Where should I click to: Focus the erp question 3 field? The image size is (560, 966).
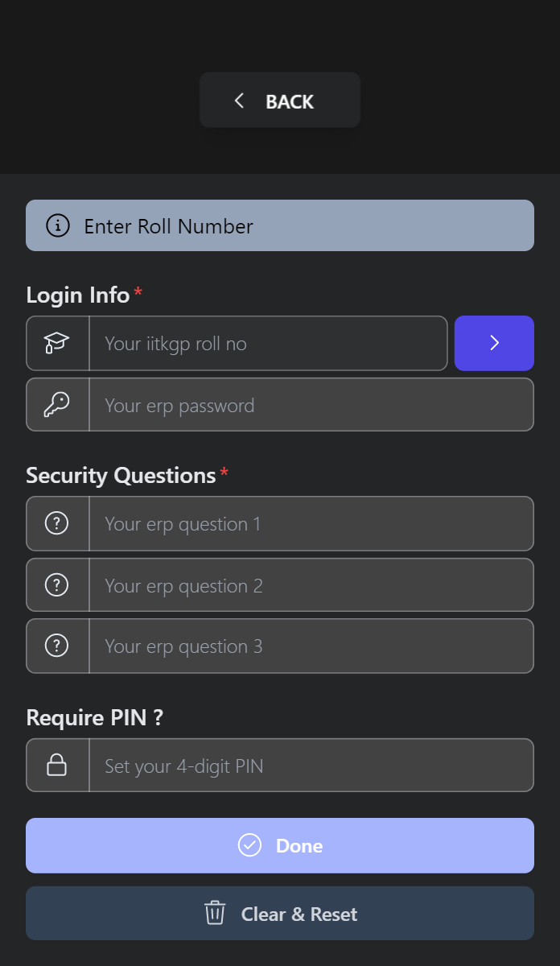(x=311, y=646)
